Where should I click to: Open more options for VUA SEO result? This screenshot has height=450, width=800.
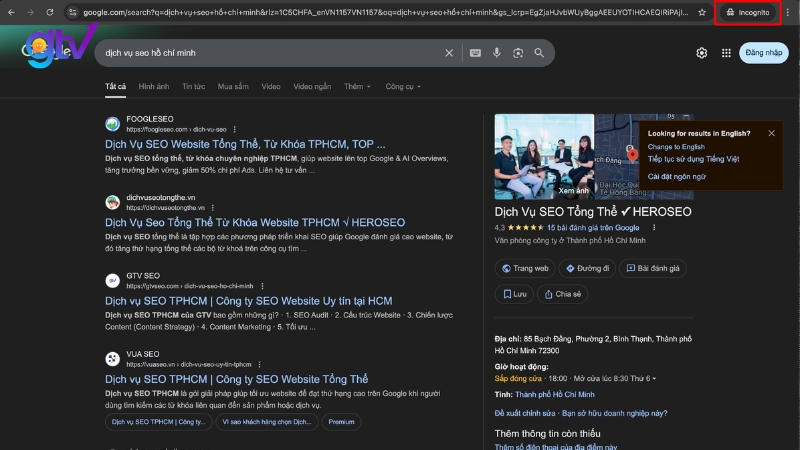[260, 365]
